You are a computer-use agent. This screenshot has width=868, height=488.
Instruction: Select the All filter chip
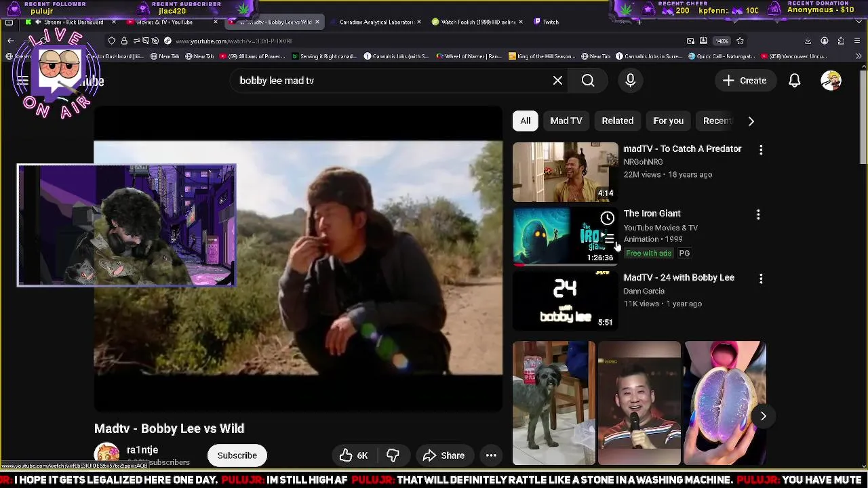point(526,121)
